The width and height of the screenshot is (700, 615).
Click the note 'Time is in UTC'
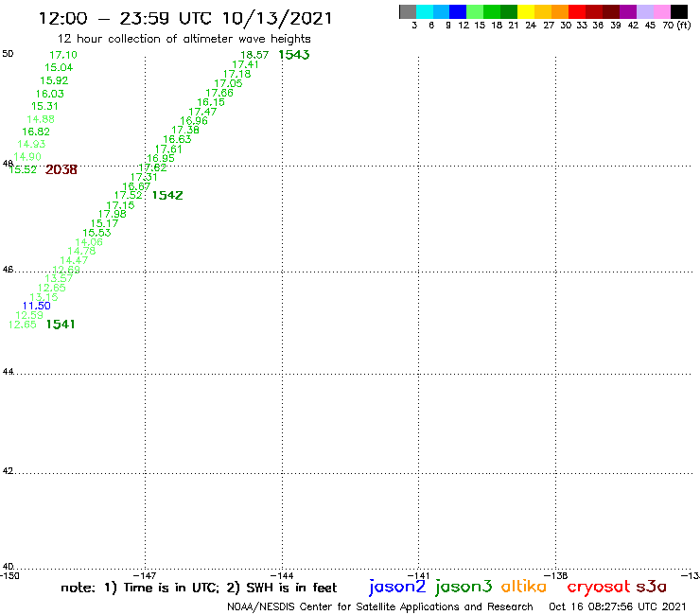171,588
